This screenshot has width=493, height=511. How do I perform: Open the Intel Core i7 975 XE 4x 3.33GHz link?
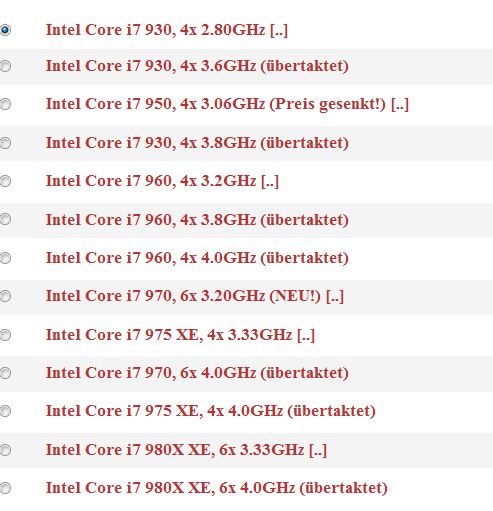tap(180, 335)
